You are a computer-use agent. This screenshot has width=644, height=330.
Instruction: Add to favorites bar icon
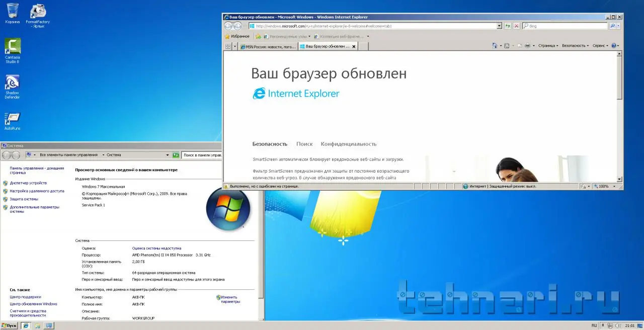(258, 36)
